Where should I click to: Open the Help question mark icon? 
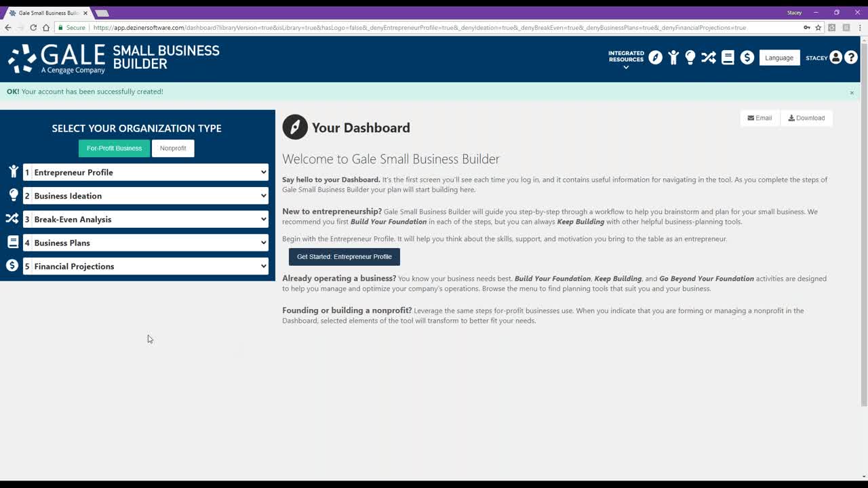click(851, 57)
